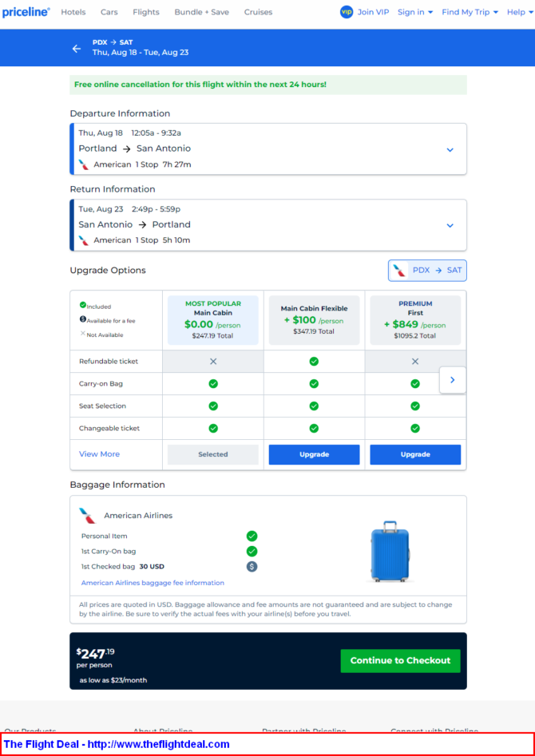Click American Airlines logo in departure card
Image resolution: width=535 pixels, height=756 pixels.
coord(84,164)
